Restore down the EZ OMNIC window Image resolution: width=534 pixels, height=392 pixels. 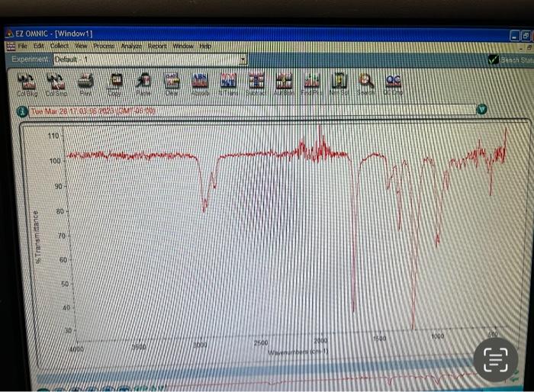(526, 35)
